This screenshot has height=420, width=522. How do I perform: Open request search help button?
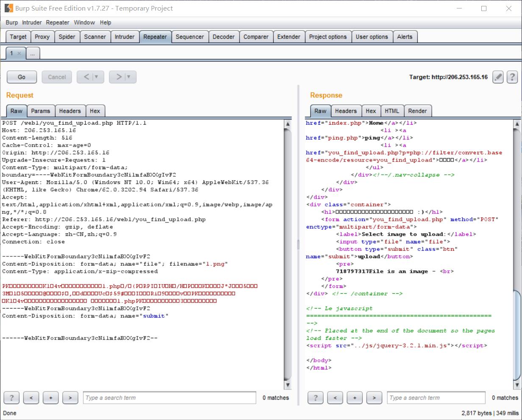click(x=11, y=398)
